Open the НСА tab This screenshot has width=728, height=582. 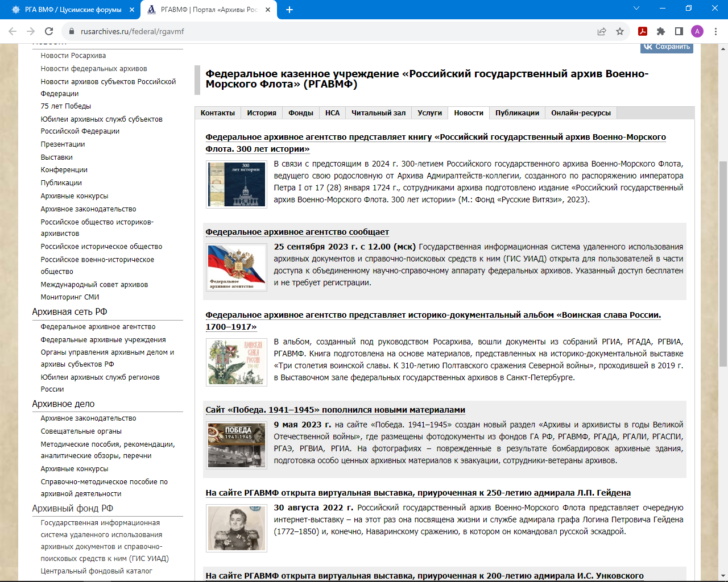click(332, 113)
